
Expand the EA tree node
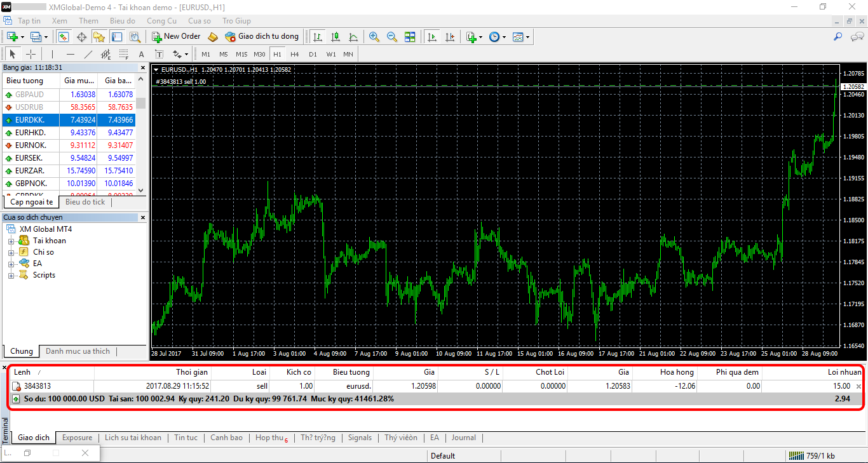(11, 264)
